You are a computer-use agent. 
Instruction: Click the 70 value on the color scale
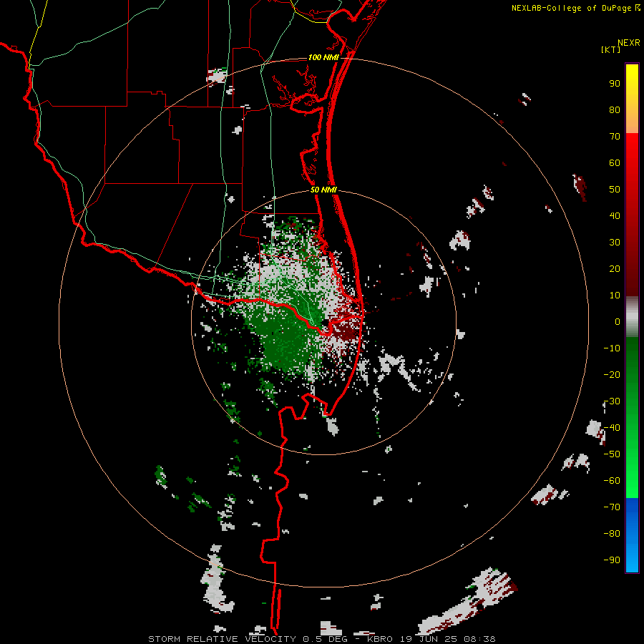click(x=615, y=137)
